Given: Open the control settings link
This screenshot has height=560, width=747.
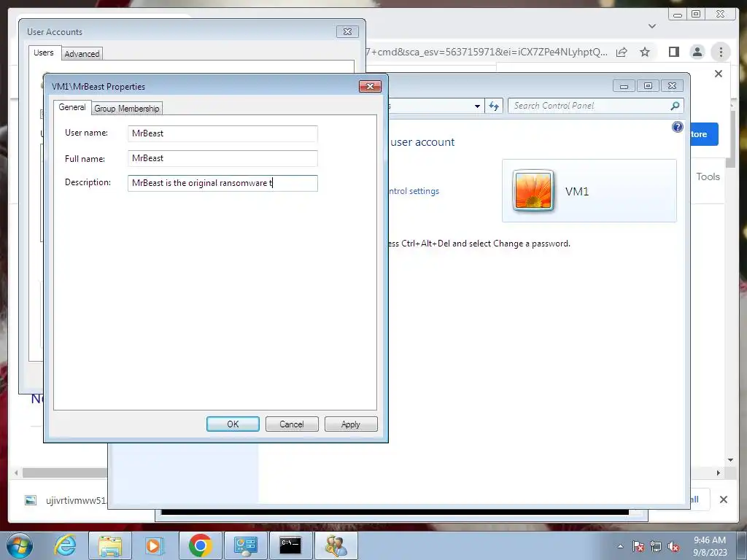Looking at the screenshot, I should pos(414,191).
